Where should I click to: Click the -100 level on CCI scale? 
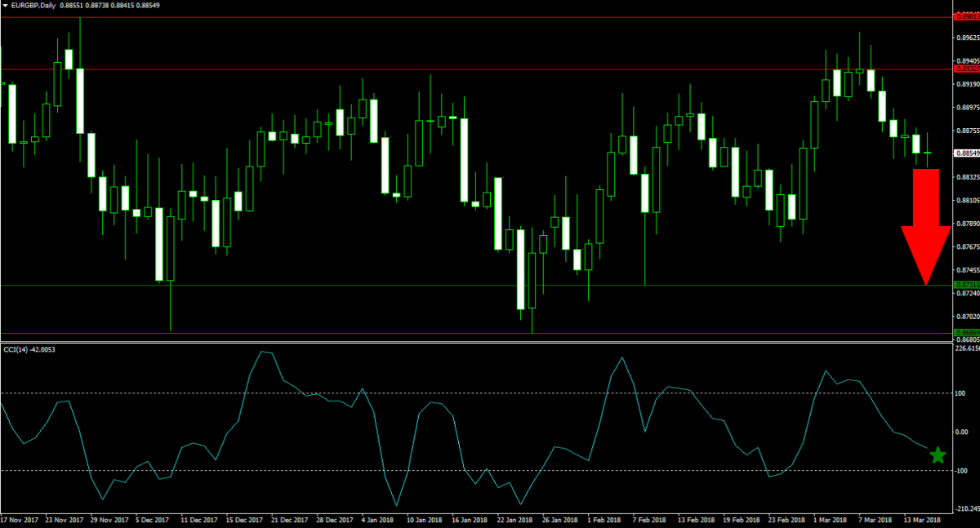click(964, 471)
